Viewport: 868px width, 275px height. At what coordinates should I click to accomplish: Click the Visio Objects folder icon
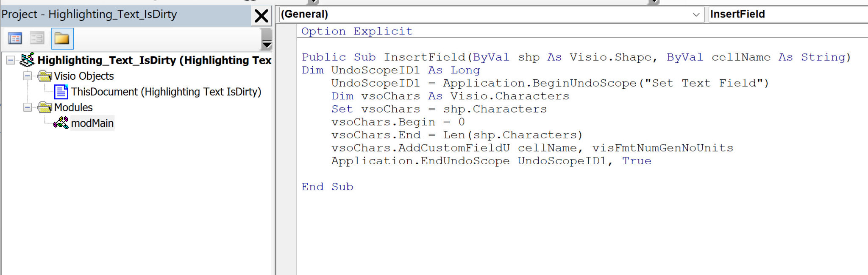45,76
